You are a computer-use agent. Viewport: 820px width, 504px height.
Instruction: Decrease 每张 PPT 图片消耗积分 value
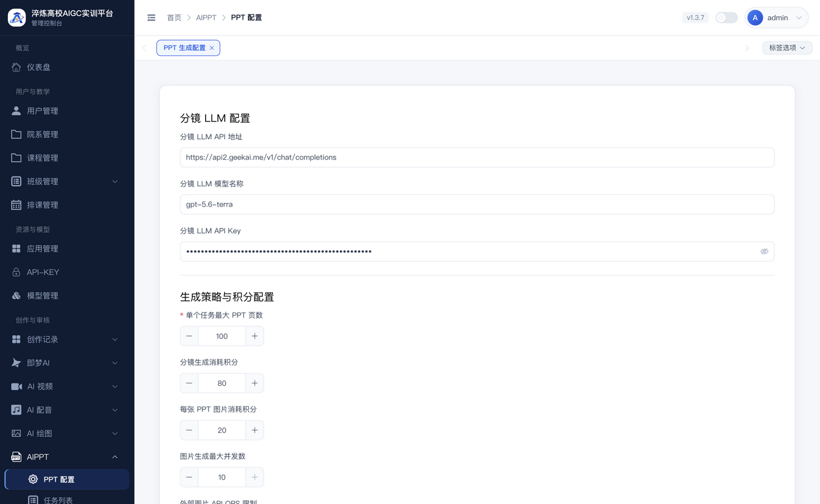click(189, 430)
